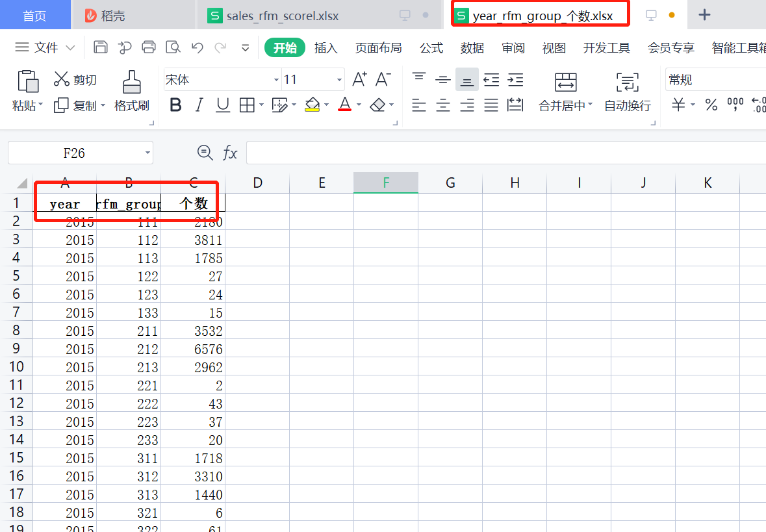
Task: Increase indent icon
Action: [x=515, y=80]
